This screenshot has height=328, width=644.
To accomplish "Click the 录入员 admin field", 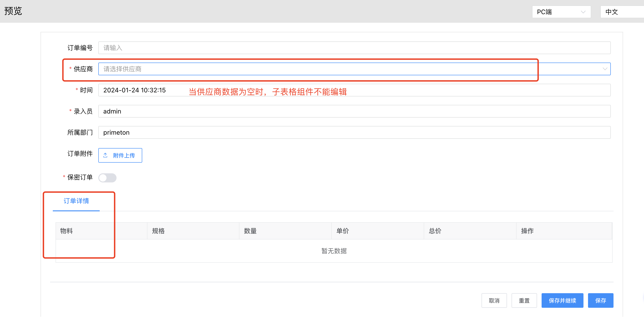I will (354, 111).
